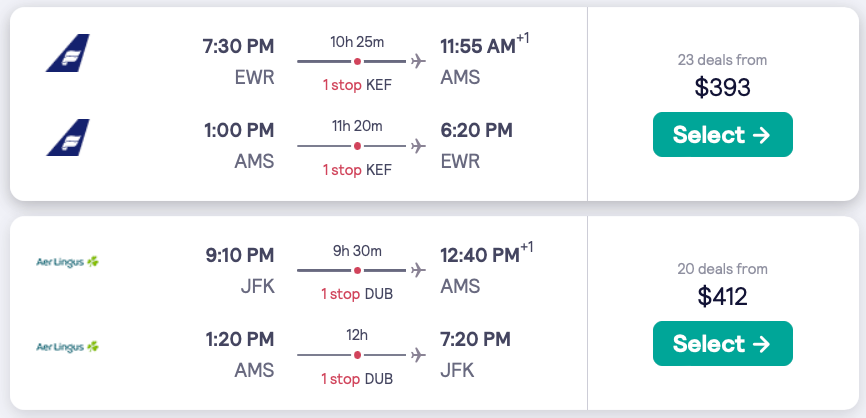This screenshot has height=418, width=866.
Task: Click the 12:40 PM AMS arrival time
Action: 480,256
